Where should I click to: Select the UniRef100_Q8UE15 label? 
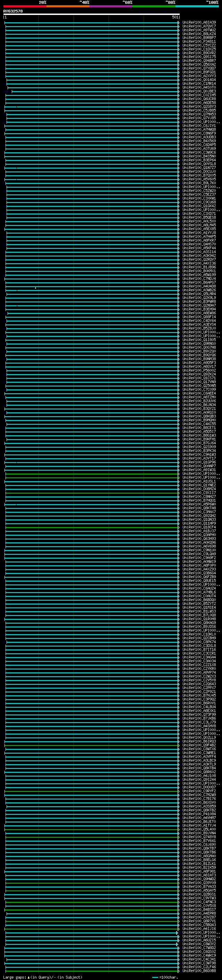(x=199, y=581)
